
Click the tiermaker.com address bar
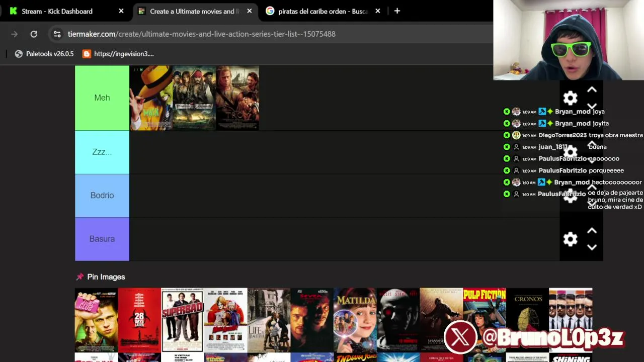point(272,34)
